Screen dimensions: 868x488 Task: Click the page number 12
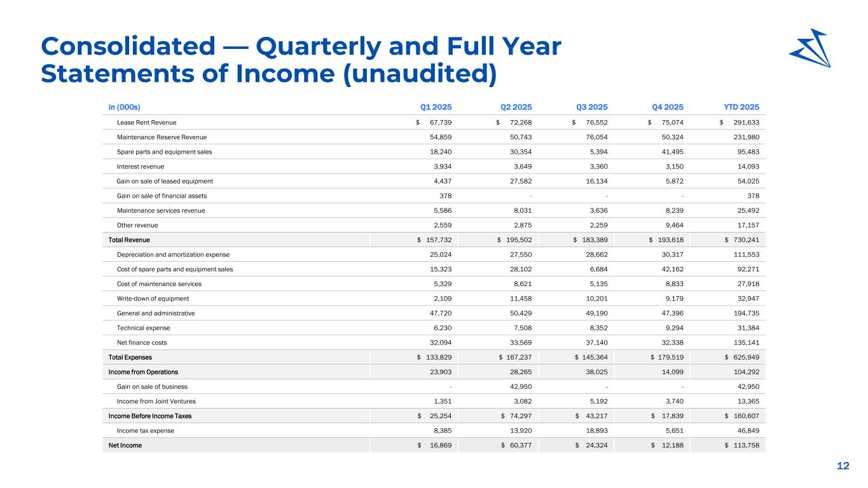(x=843, y=466)
